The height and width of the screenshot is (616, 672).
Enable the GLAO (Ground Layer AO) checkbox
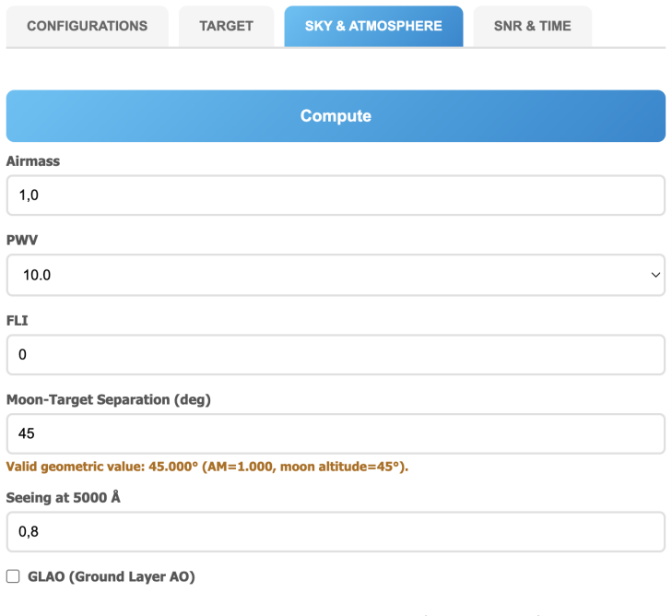click(13, 576)
